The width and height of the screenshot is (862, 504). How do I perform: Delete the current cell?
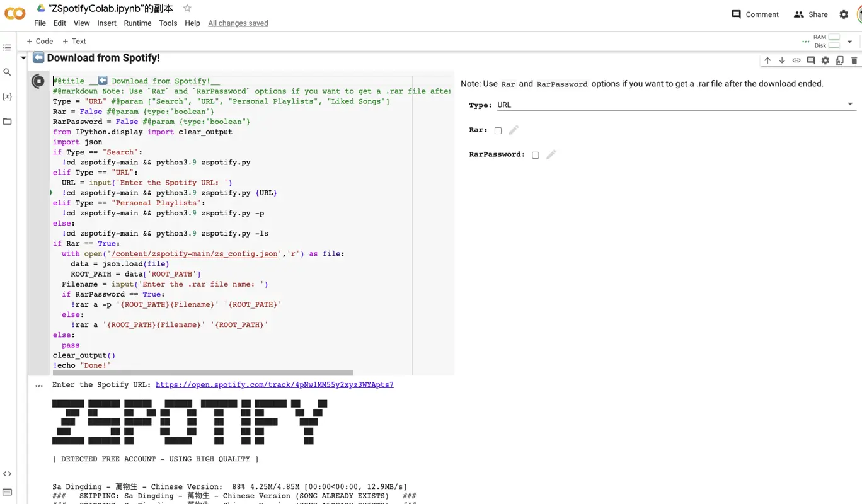point(854,60)
